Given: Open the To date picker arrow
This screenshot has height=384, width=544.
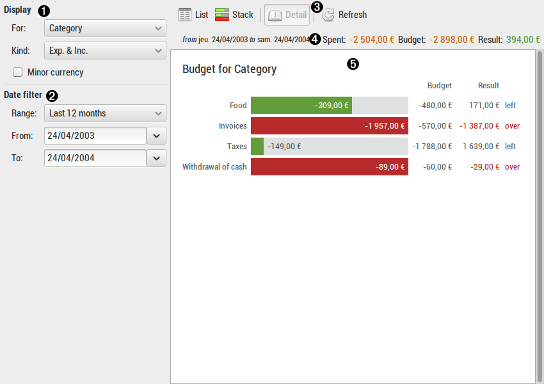Looking at the screenshot, I should pos(156,158).
